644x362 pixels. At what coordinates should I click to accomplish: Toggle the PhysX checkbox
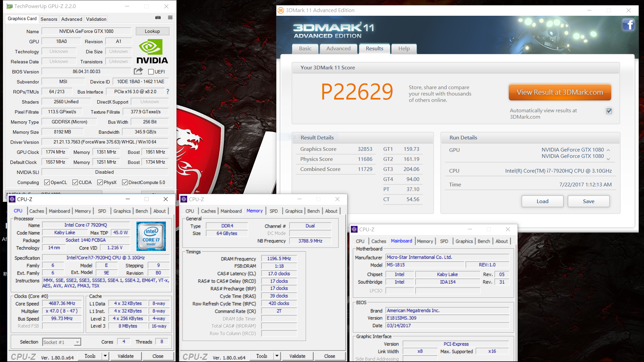100,182
